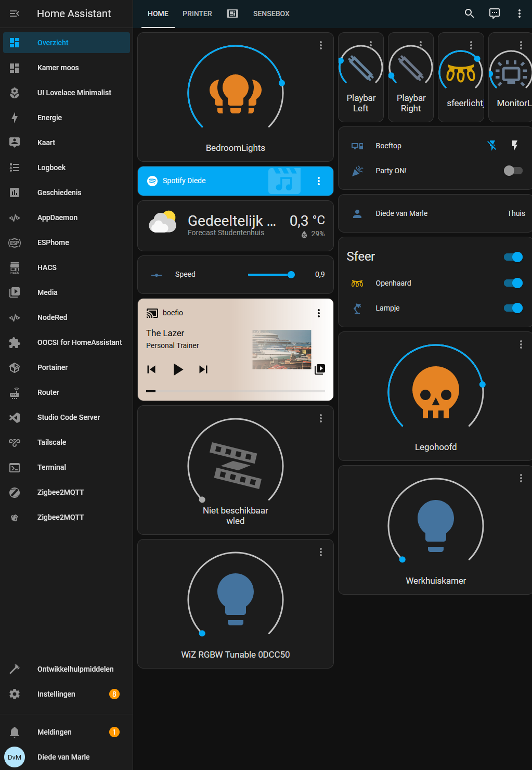This screenshot has height=770, width=532.
Task: Open search via the magnifier icon
Action: (x=469, y=14)
